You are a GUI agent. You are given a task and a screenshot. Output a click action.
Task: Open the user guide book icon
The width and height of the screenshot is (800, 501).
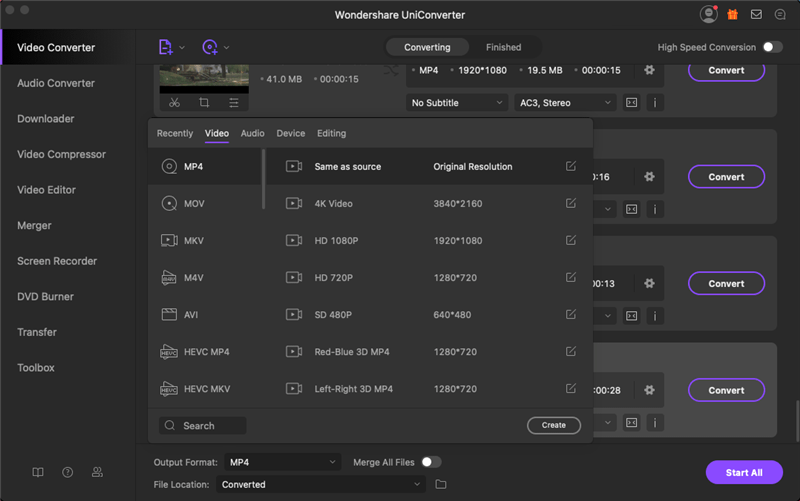[38, 472]
